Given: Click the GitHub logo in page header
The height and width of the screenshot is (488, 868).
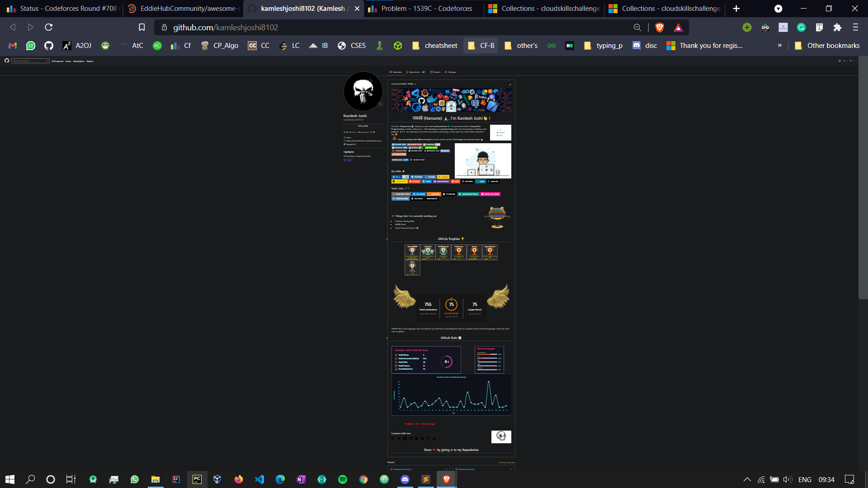Looking at the screenshot, I should [7, 61].
